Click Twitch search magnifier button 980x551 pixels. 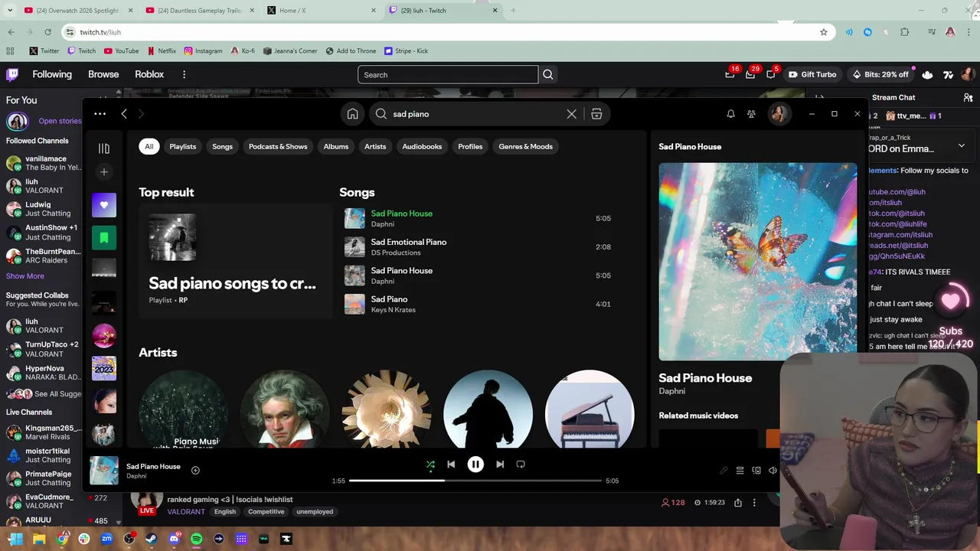[548, 75]
